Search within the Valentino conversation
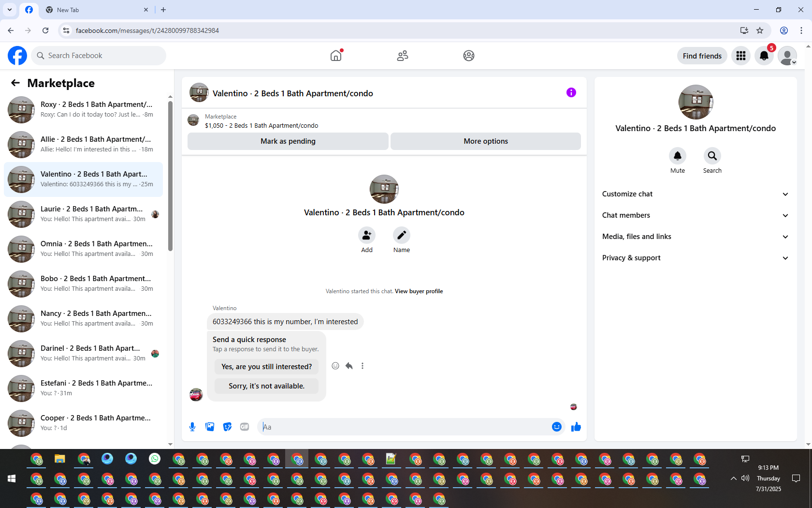Viewport: 812px width, 508px height. [x=712, y=156]
